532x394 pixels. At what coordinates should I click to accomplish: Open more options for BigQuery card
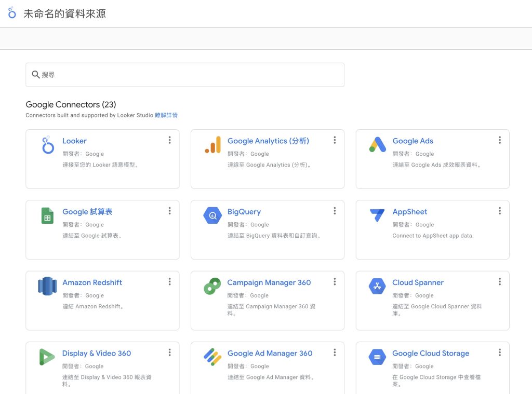coord(335,211)
